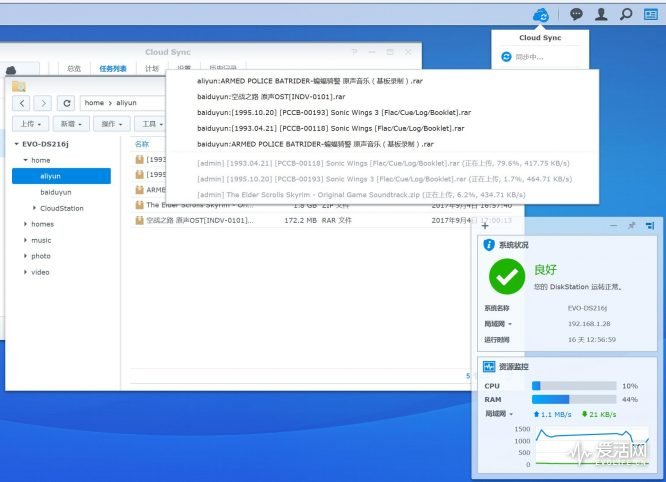Viewport: 666px width, 482px height.
Task: Collapse the home folder in the tree
Action: (25, 160)
